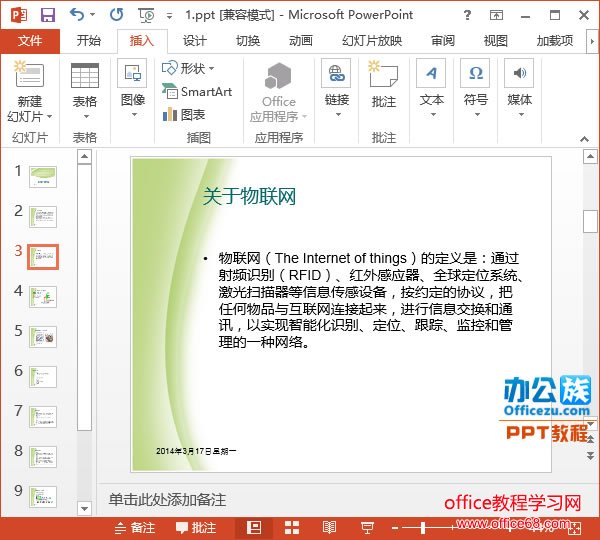This screenshot has height=540, width=600.
Task: Show more ribbon tabs with the right arrow
Action: [x=592, y=41]
